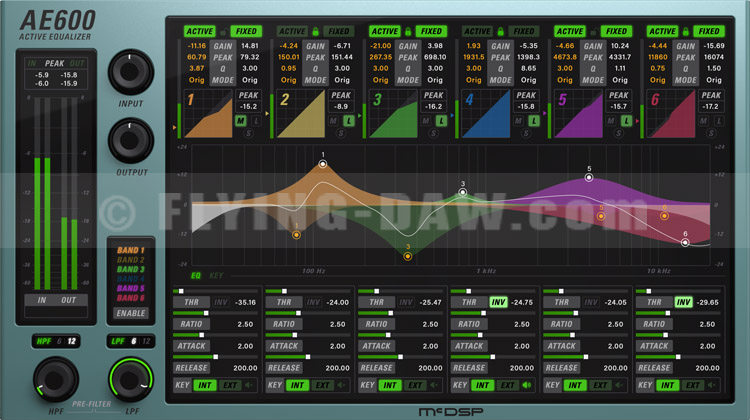Click band 2 threshold value -24.00

[x=337, y=302]
